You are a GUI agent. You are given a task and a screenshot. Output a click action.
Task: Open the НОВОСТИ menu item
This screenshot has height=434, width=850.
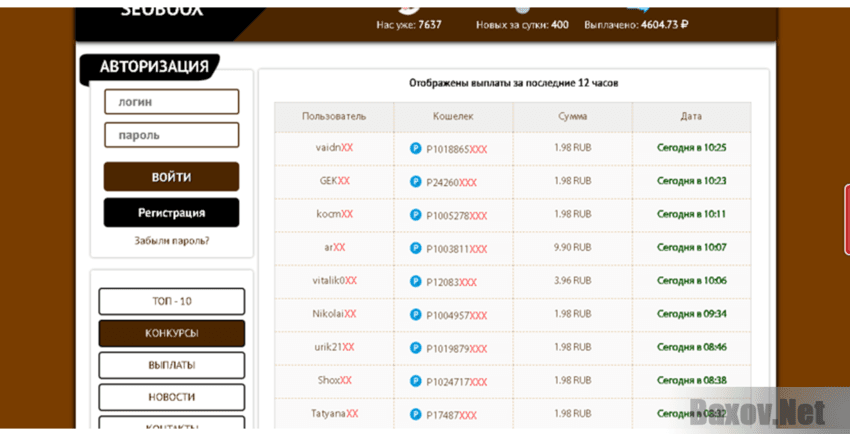pos(171,397)
